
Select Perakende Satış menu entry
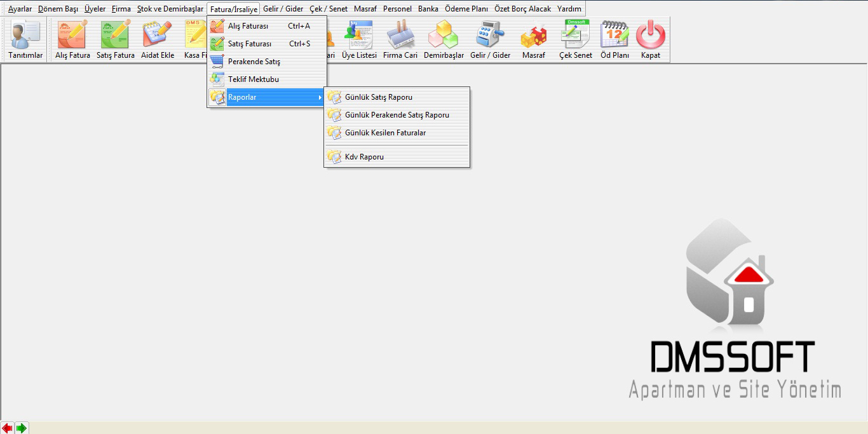click(254, 62)
